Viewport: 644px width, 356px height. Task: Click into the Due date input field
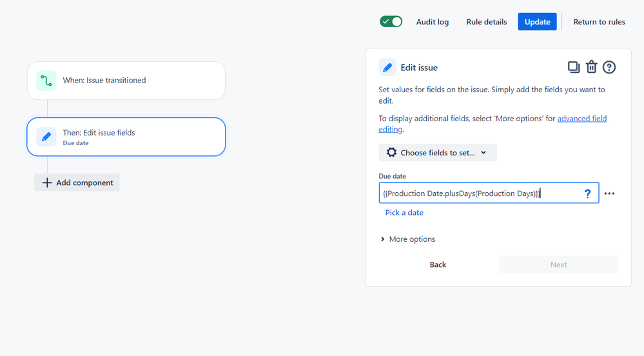(x=477, y=193)
